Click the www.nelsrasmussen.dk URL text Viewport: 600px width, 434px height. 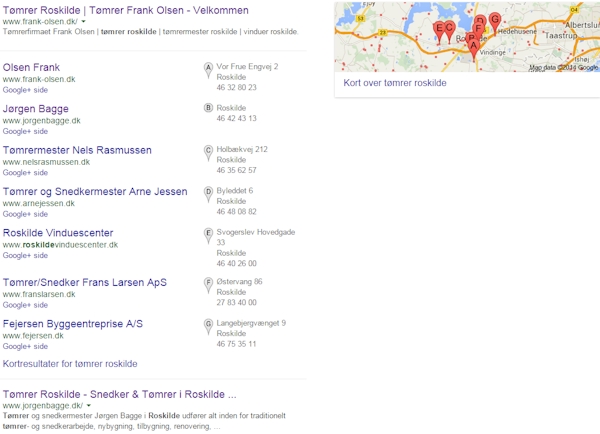(46, 162)
